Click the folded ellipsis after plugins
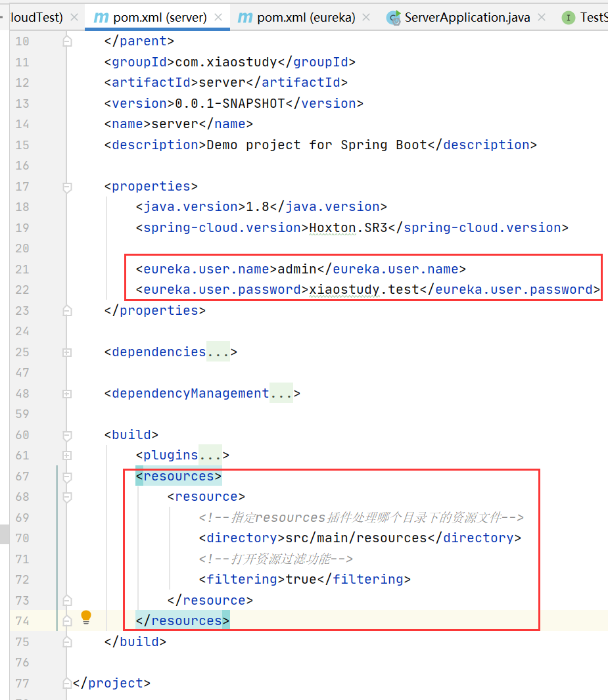Image resolution: width=608 pixels, height=700 pixels. pyautogui.click(x=210, y=455)
